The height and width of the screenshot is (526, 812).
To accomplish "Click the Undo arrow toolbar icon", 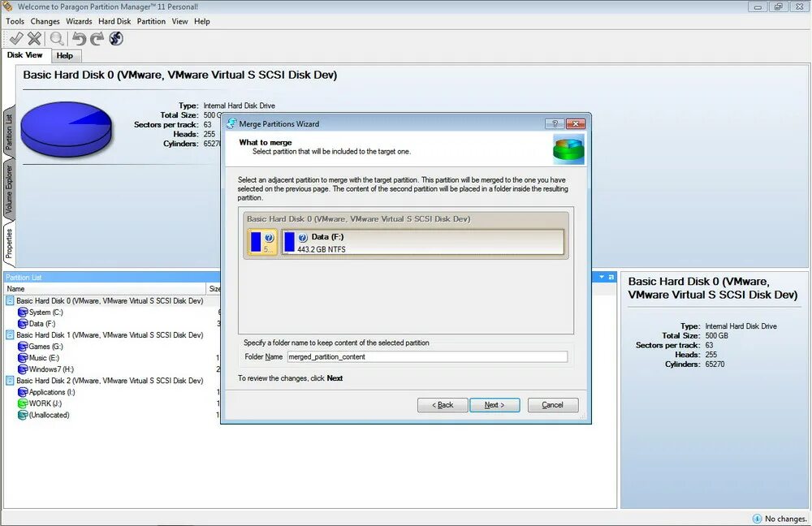I will [79, 39].
